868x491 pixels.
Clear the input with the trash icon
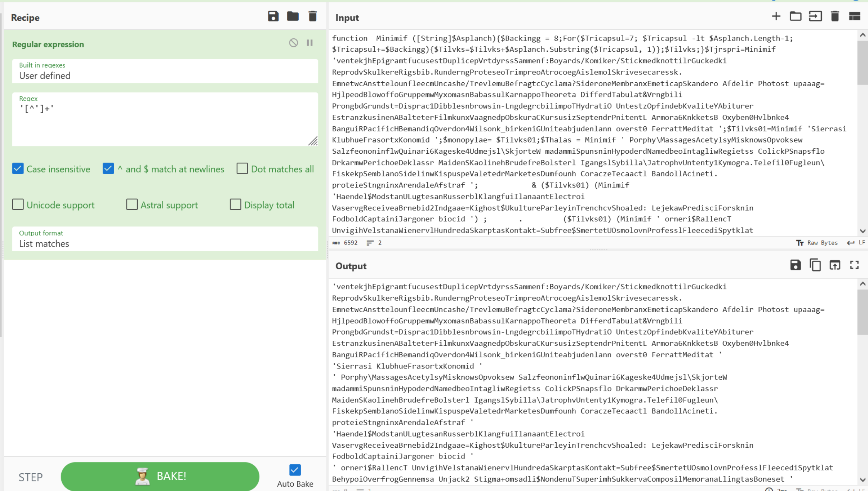[835, 16]
